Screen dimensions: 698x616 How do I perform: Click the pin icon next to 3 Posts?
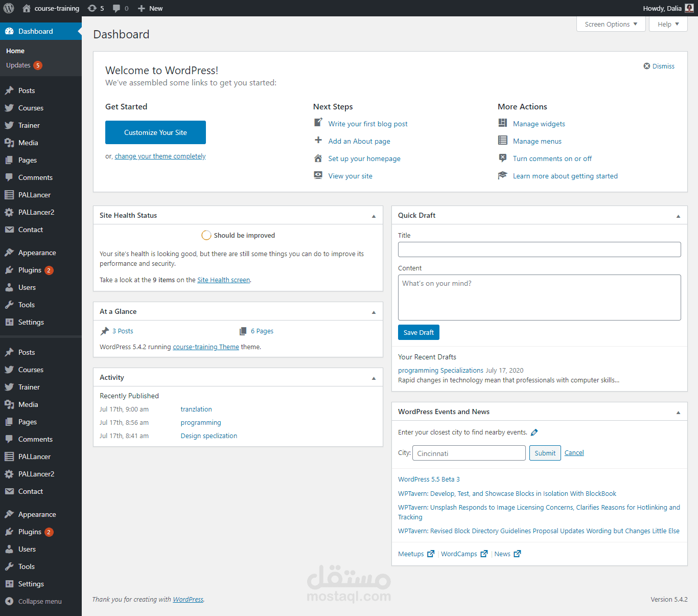(105, 331)
